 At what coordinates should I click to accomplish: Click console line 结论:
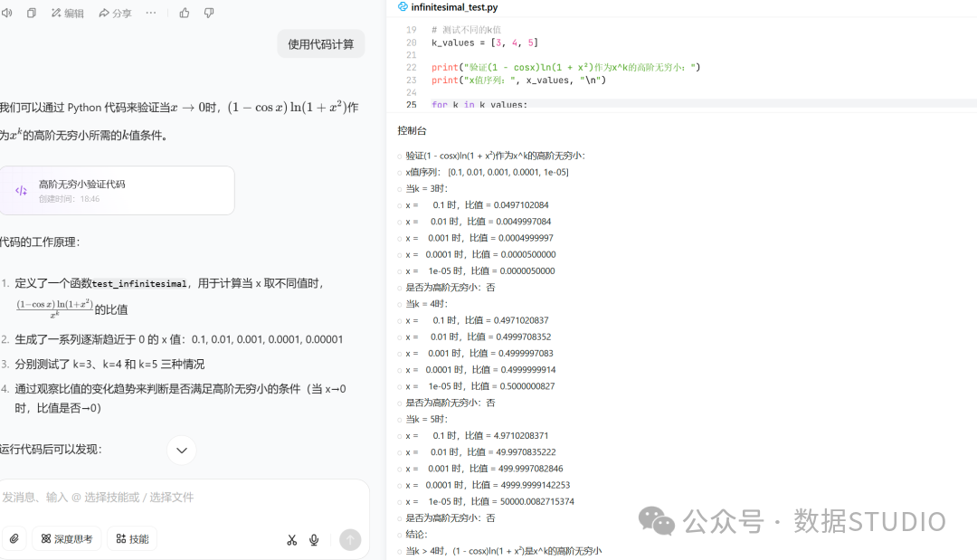(417, 535)
